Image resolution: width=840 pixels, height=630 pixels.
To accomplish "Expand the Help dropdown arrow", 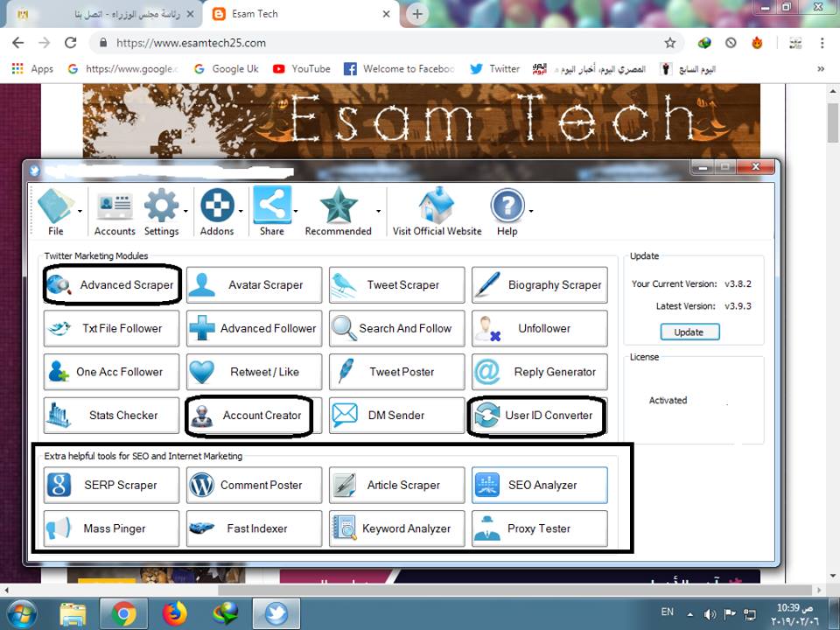I will (531, 211).
